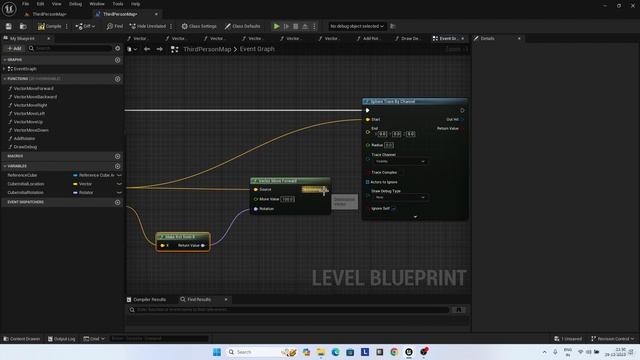The height and width of the screenshot is (360, 640).
Task: Click the Find toolbar button
Action: (115, 26)
